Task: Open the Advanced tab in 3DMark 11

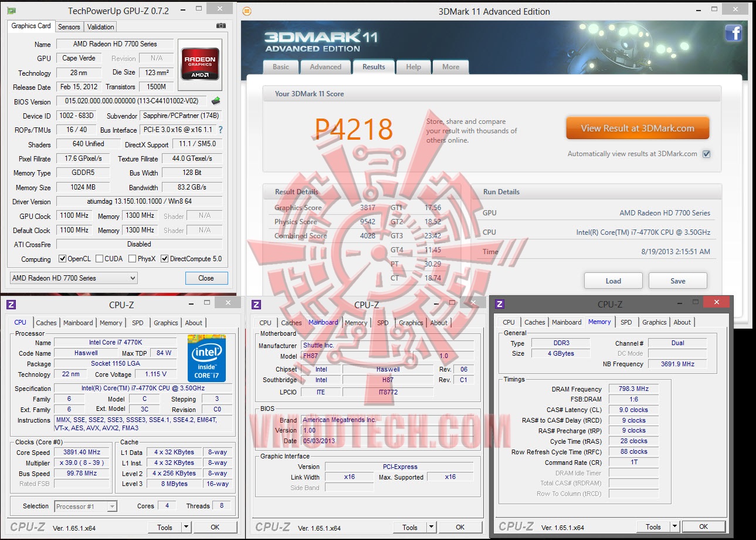Action: pyautogui.click(x=326, y=67)
